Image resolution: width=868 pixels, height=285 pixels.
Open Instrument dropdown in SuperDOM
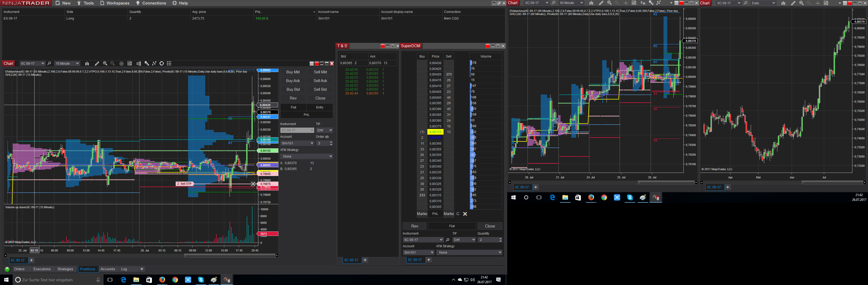423,240
